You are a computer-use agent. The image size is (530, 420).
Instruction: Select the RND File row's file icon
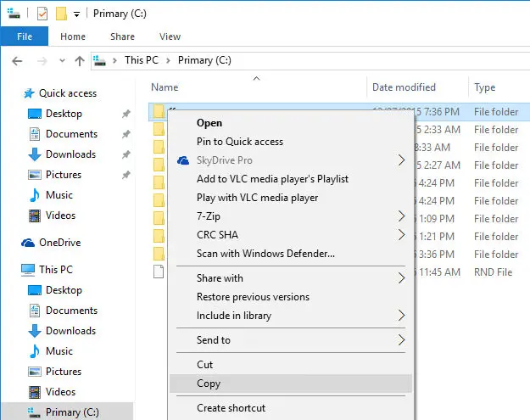coord(159,272)
